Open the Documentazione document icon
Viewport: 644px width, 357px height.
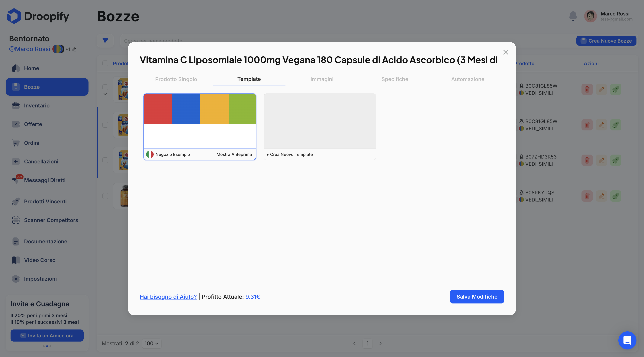(x=16, y=241)
